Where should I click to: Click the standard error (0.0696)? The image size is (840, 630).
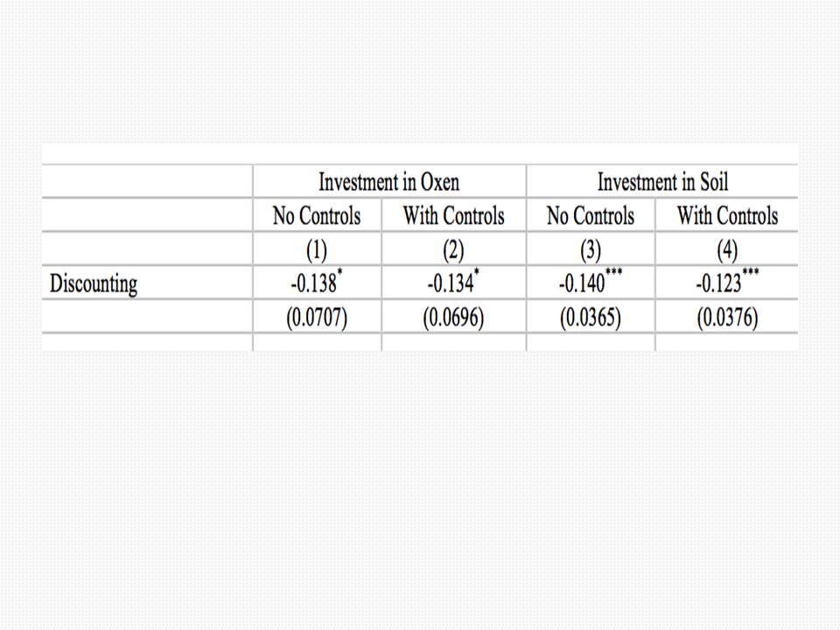coord(454,317)
